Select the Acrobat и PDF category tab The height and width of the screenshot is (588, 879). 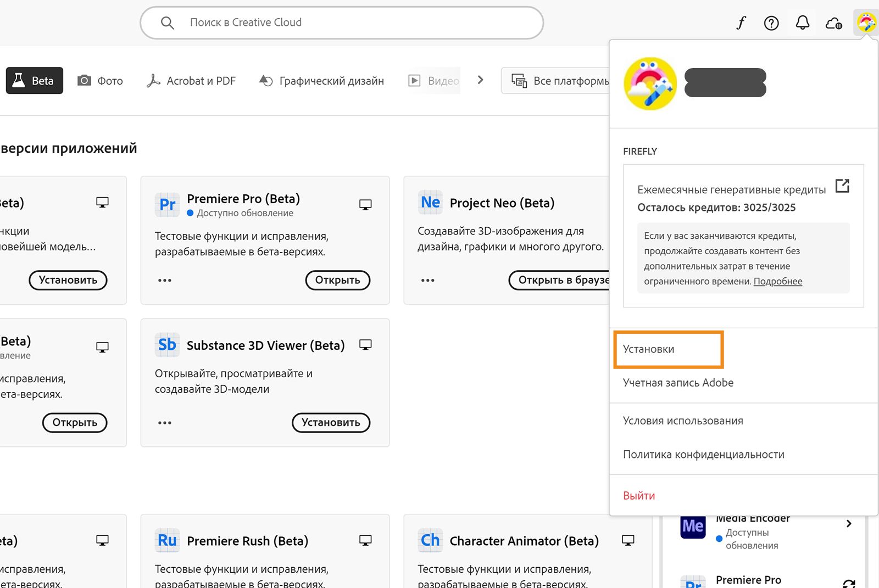(191, 81)
